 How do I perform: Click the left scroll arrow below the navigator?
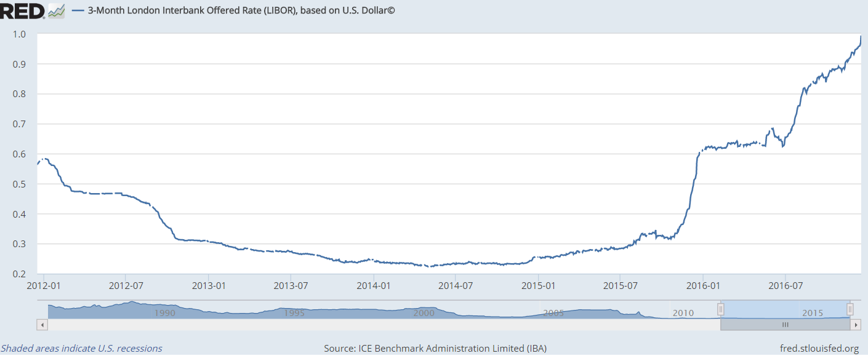[41, 324]
